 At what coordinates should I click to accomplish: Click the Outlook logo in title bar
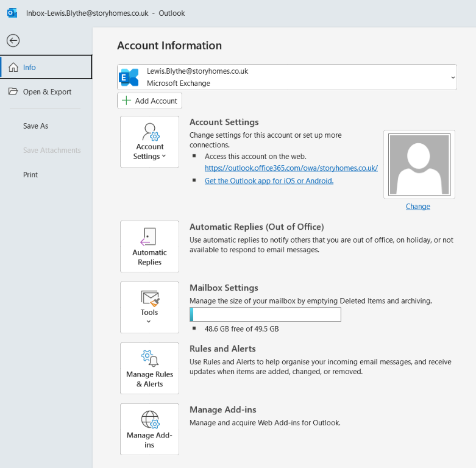tap(12, 13)
